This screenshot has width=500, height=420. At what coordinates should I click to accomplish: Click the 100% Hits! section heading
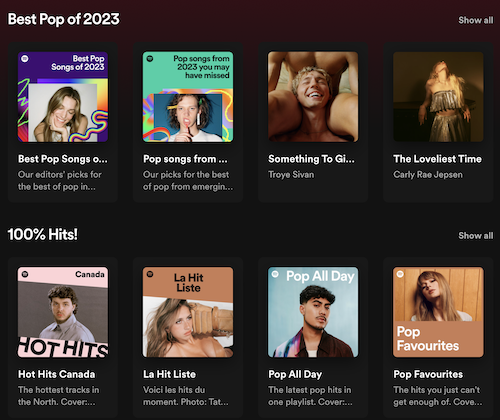coord(43,235)
